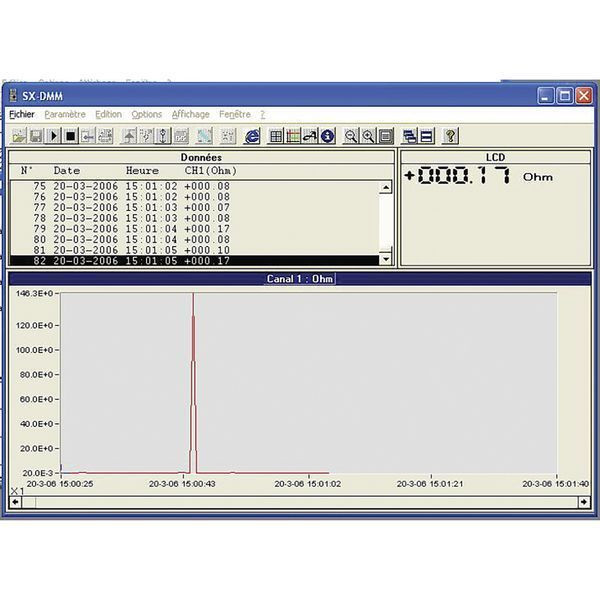The image size is (600, 600).
Task: Click the blue info circle icon
Action: point(326,136)
